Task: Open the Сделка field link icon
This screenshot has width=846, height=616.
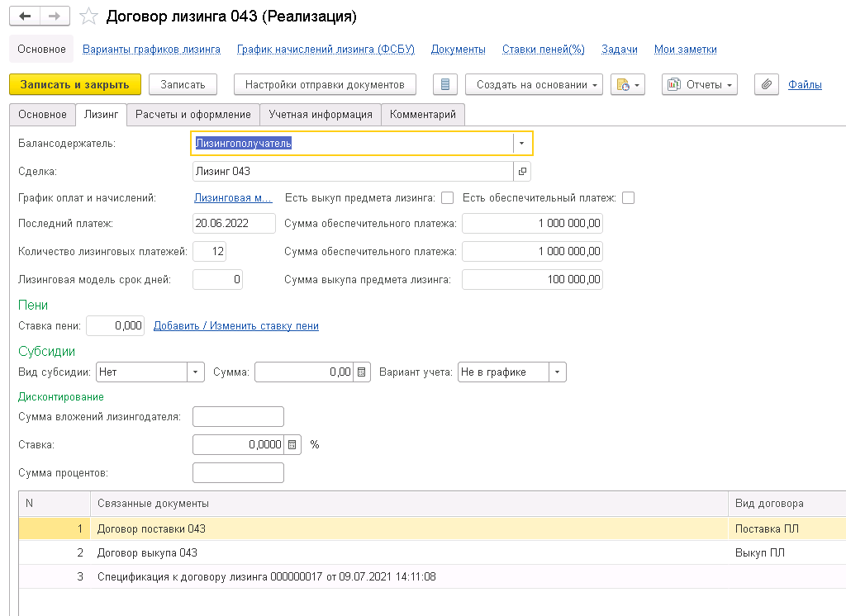Action: pos(521,172)
